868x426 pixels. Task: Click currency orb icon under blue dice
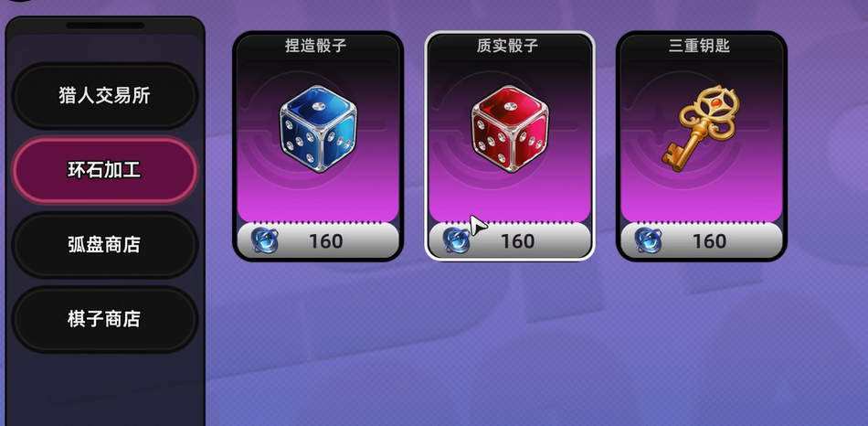pyautogui.click(x=265, y=241)
